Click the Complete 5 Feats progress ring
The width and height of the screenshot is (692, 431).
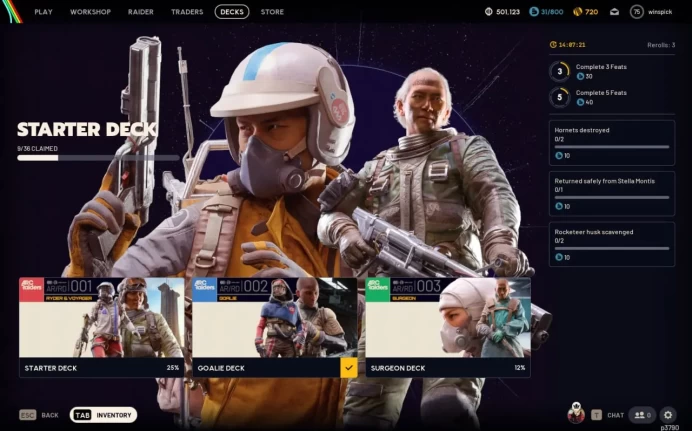[560, 97]
